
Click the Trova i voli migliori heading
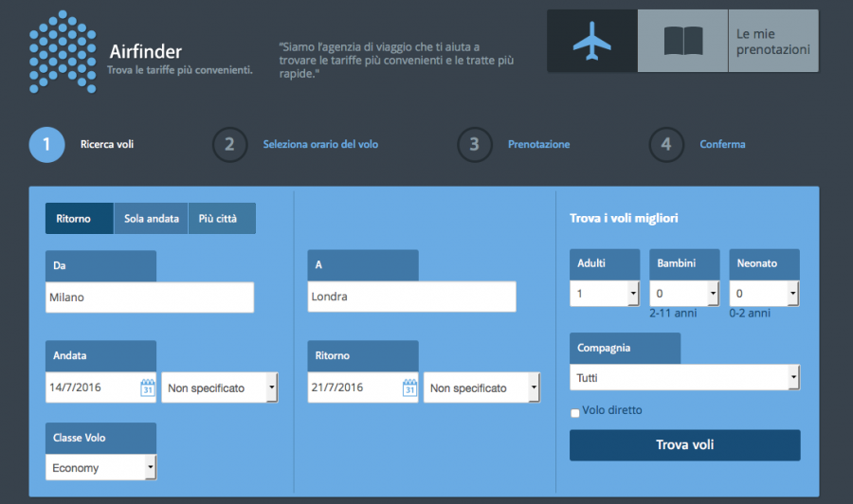(x=624, y=219)
